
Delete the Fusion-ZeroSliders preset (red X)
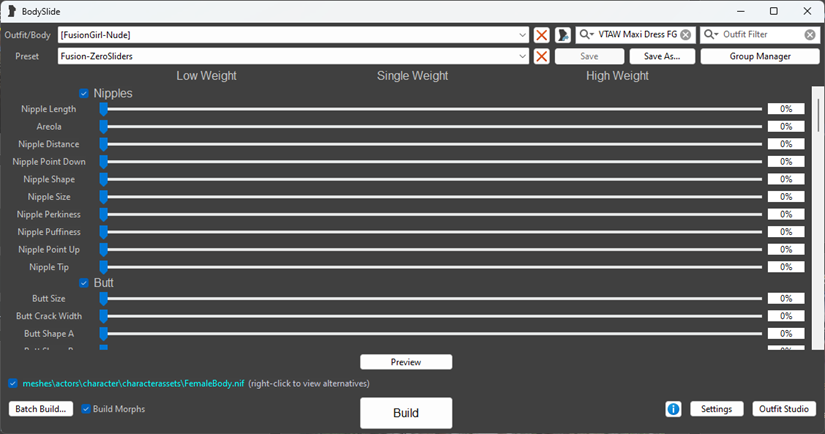(x=541, y=57)
